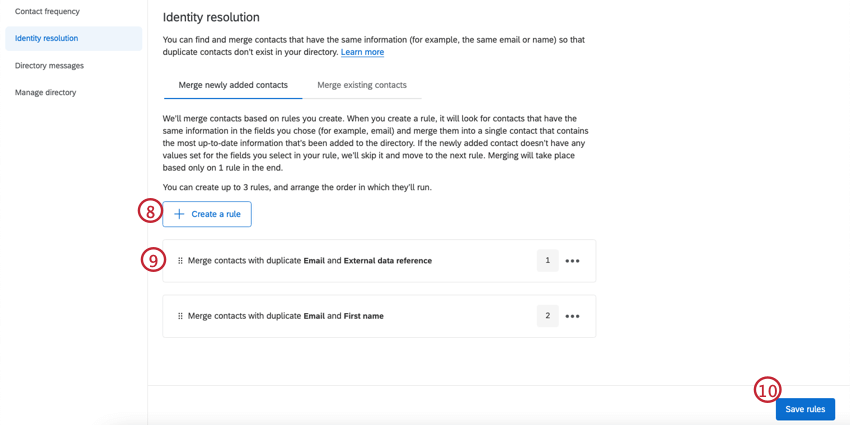
Task: Click the red number 8 callout marker
Action: coord(150,211)
